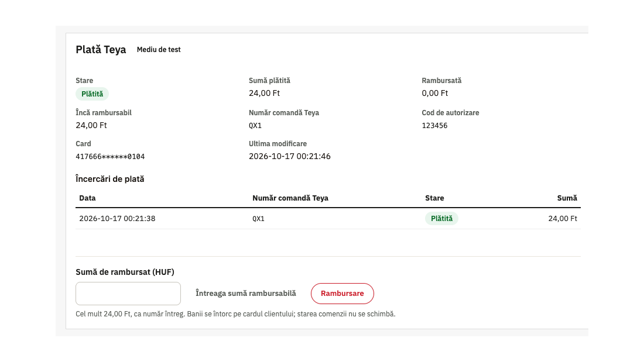644x362 pixels.
Task: Click the Cel mult 24,00 Ft helper text
Action: 235,314
